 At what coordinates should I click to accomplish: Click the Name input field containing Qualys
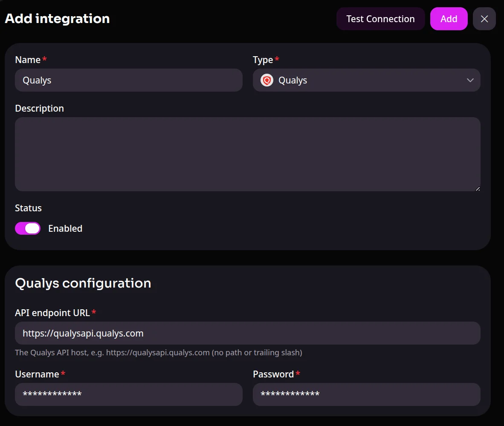(x=129, y=80)
